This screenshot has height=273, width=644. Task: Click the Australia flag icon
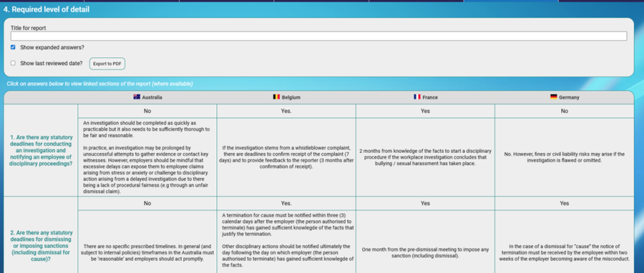[136, 97]
